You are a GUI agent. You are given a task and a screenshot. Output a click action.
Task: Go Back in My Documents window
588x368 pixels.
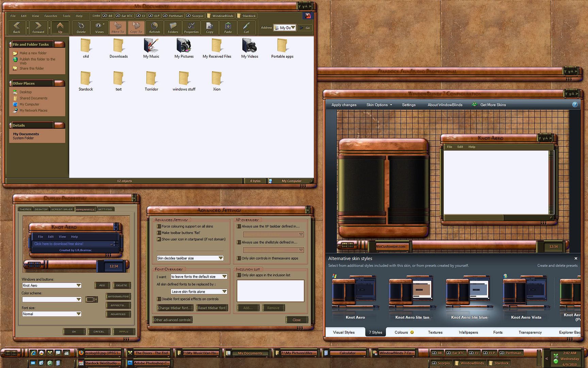pos(16,27)
